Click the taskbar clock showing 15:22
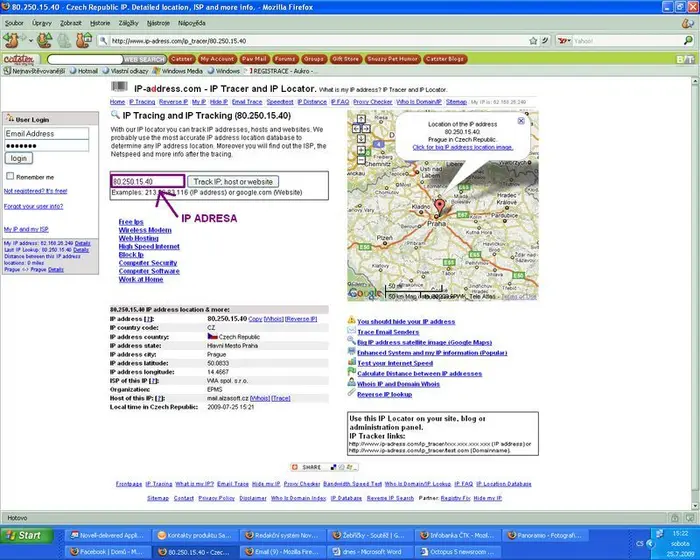This screenshot has width=700, height=560. coord(680,533)
